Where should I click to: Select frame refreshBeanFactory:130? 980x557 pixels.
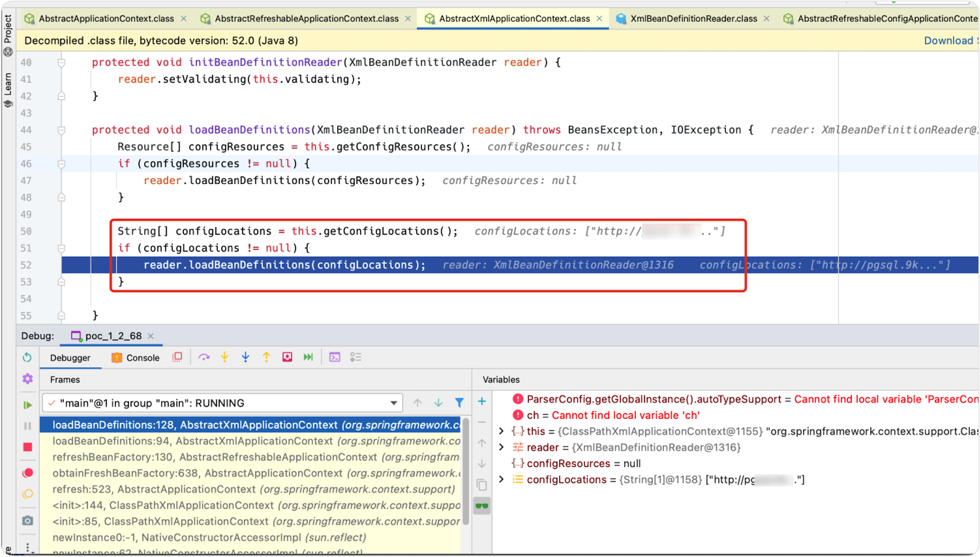250,458
